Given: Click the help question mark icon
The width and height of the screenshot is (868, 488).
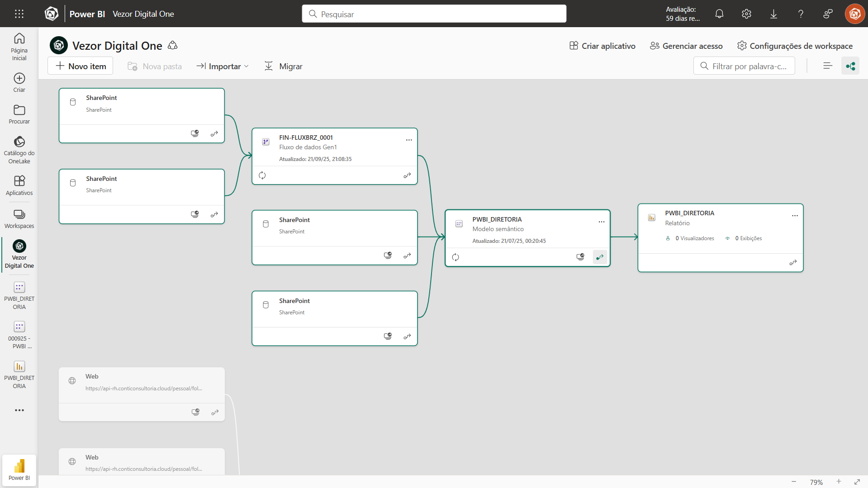Looking at the screenshot, I should [801, 14].
